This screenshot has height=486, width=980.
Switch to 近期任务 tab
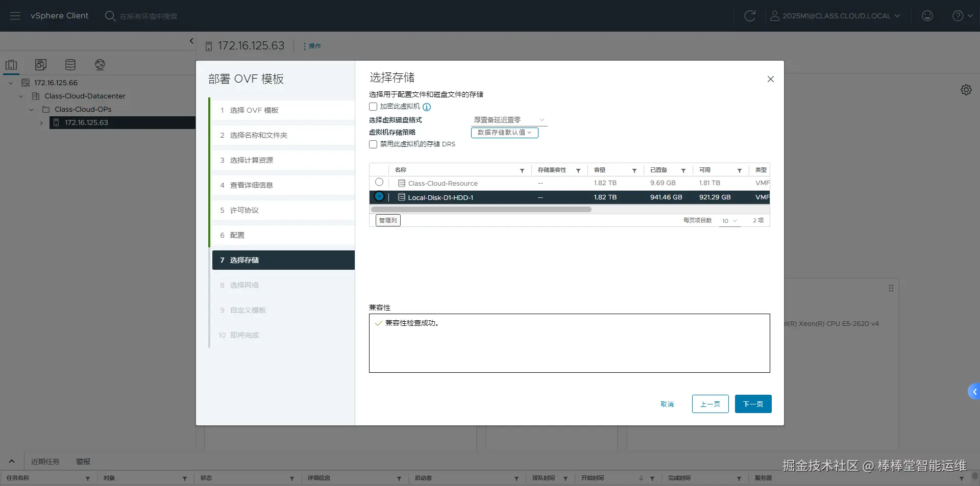click(x=45, y=462)
